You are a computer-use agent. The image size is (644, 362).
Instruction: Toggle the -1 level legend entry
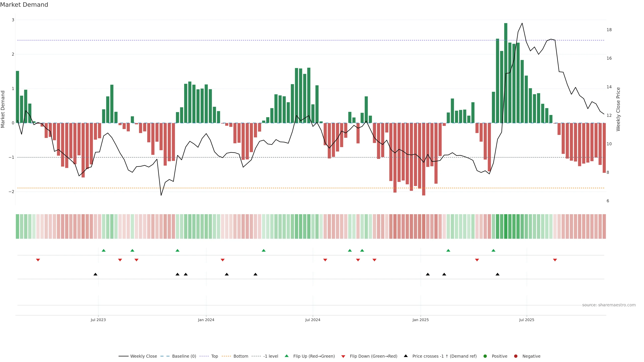(x=271, y=356)
